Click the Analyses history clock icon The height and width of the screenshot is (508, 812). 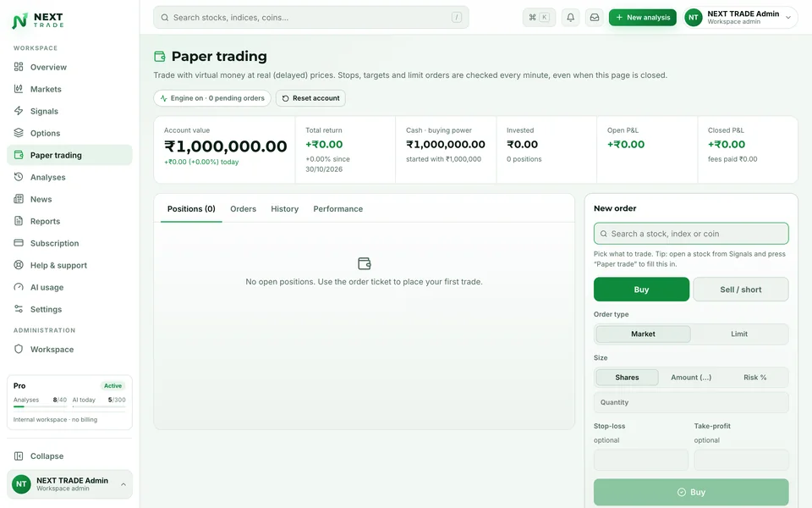[19, 177]
